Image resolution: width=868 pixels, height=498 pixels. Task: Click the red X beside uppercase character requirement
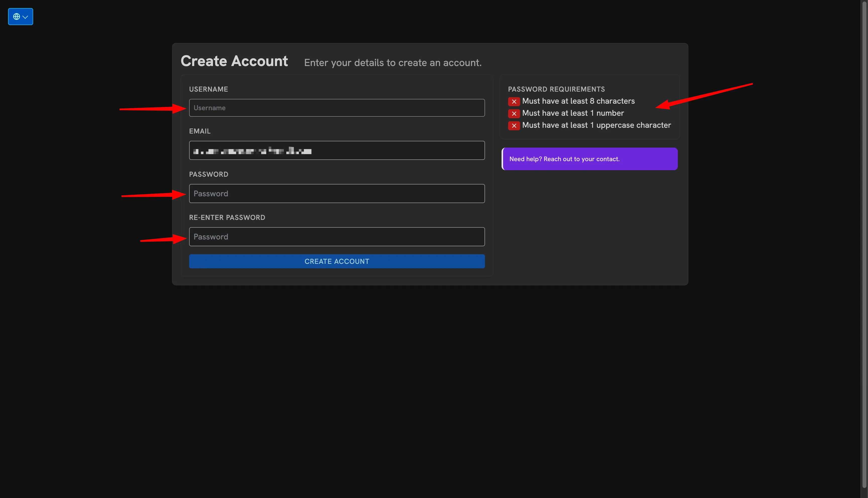[514, 126]
